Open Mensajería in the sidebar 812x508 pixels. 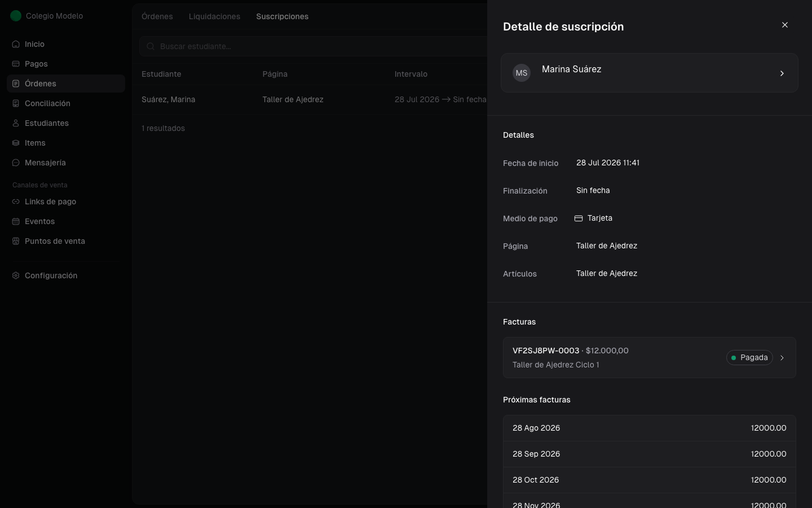coord(66,163)
